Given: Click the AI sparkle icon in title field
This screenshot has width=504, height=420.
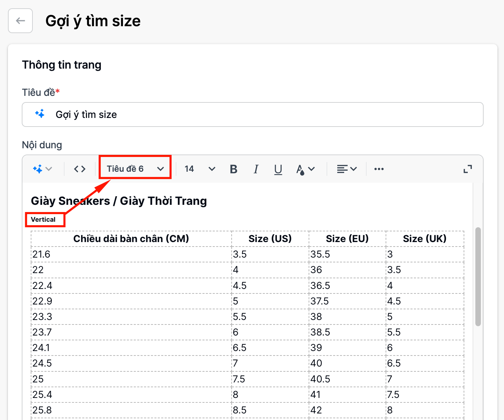Looking at the screenshot, I should (x=40, y=114).
